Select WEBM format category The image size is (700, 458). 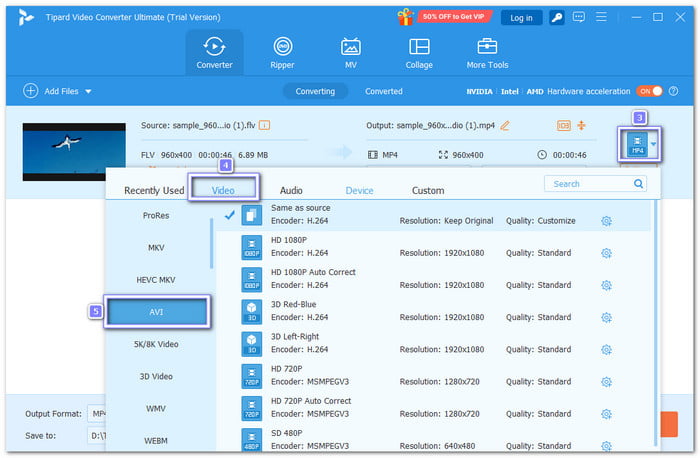(156, 441)
